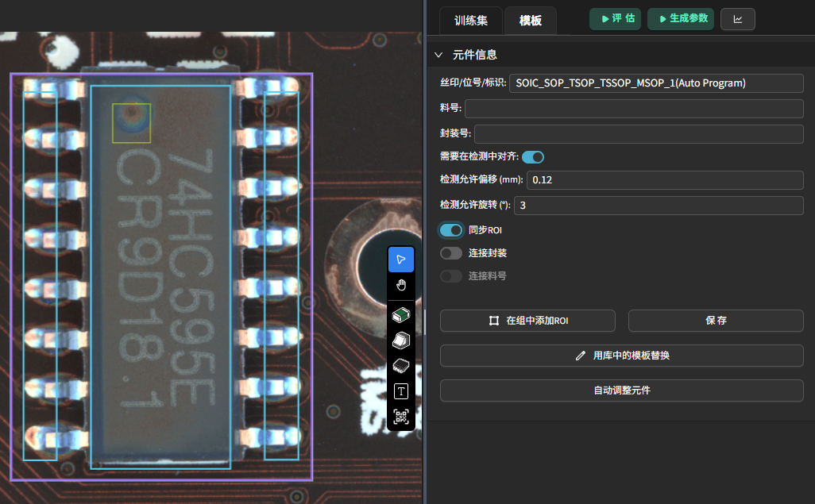
Task: Select the text OCR tool
Action: tap(401, 391)
